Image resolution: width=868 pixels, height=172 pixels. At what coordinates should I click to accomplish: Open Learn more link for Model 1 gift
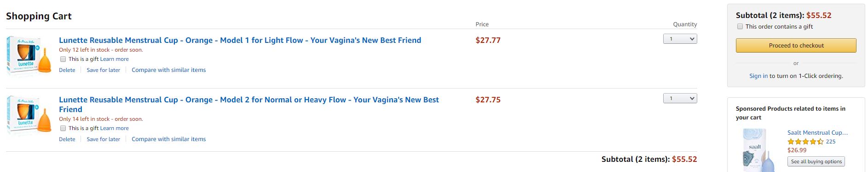pos(115,59)
